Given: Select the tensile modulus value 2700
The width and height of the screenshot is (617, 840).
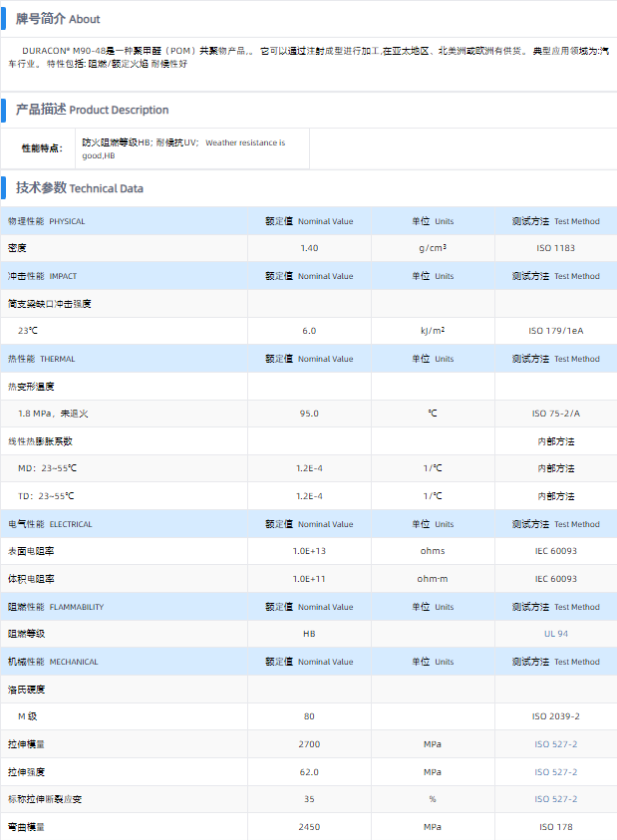Looking at the screenshot, I should coord(309,744).
